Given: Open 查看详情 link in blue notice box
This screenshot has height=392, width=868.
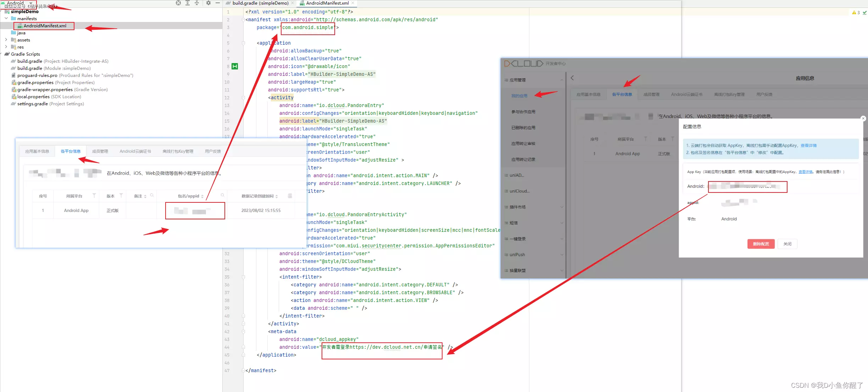Looking at the screenshot, I should (x=808, y=146).
